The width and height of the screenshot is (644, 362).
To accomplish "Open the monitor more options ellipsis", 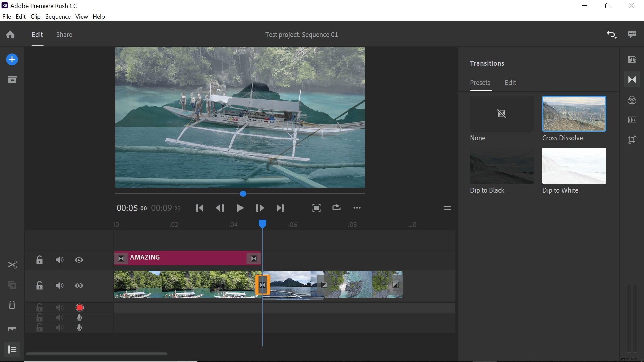I will click(357, 208).
